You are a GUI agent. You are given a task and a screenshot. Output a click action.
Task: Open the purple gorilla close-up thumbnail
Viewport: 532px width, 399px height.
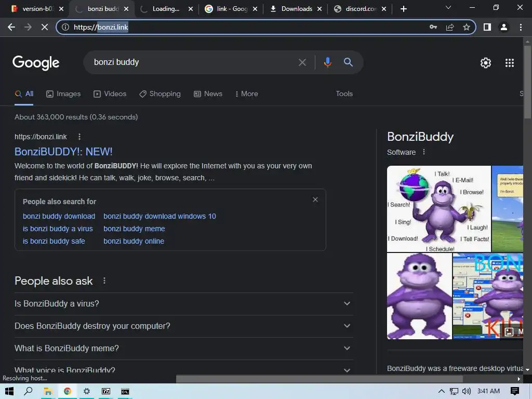(419, 296)
